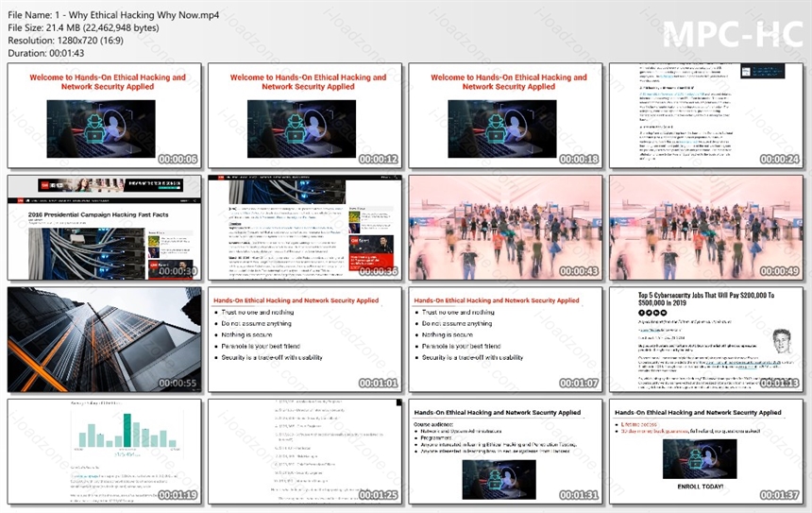Click the tallest bar in the chart frame
Screen dimensions: 812x513
(127, 430)
